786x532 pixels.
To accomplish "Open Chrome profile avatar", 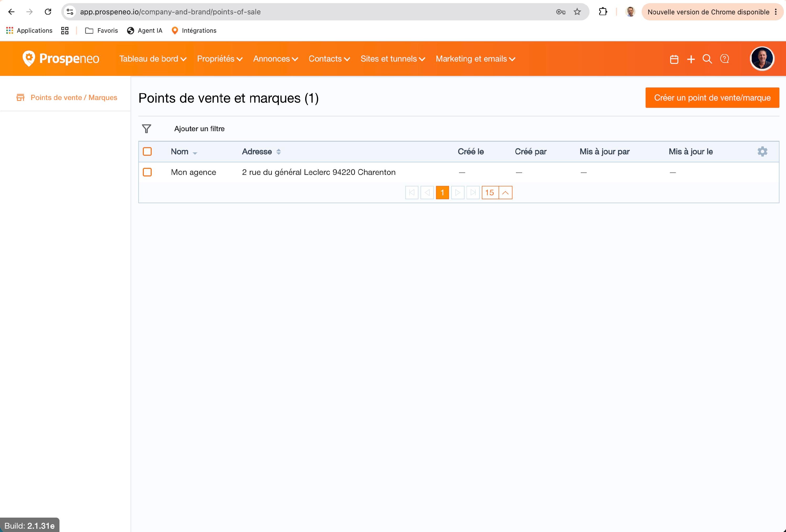I will click(630, 12).
